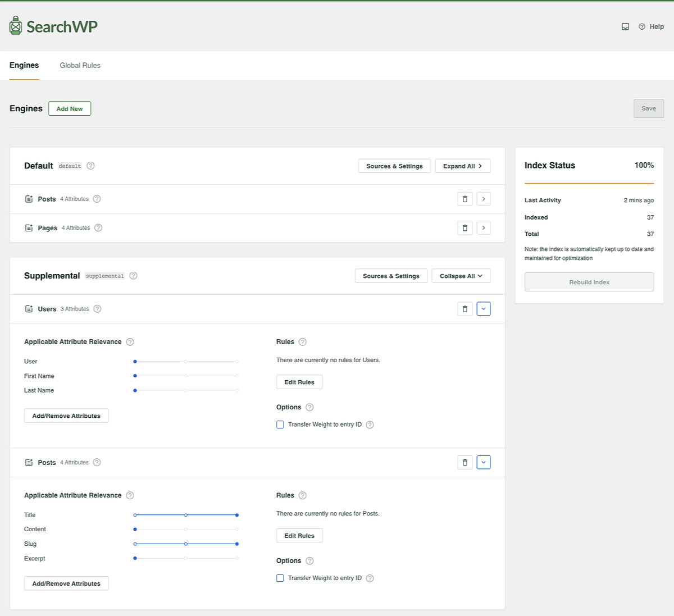This screenshot has height=616, width=674.
Task: Click the Title relevance slider midpoint
Action: point(186,515)
